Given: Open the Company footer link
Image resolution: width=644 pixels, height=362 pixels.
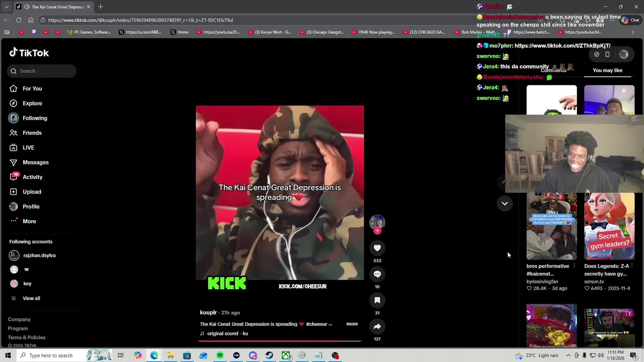Looking at the screenshot, I should (19, 319).
